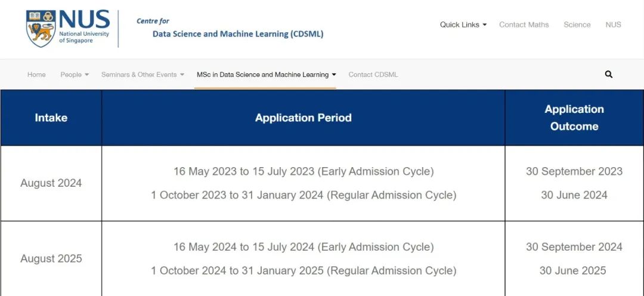
Task: Click the 16 May 2023 Early Admission Cycle text
Action: [x=303, y=171]
